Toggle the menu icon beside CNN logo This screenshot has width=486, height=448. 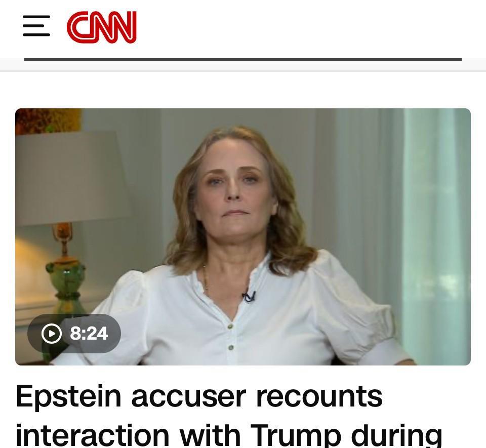tap(36, 26)
